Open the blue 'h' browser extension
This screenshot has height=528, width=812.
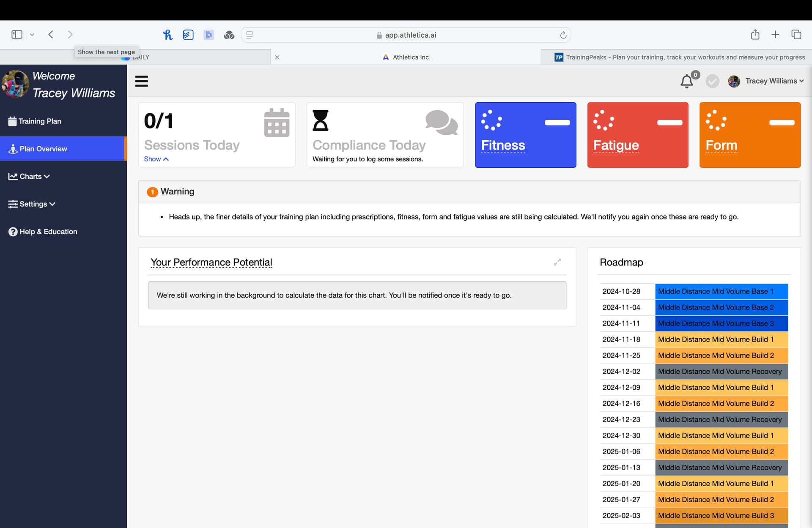(x=168, y=35)
